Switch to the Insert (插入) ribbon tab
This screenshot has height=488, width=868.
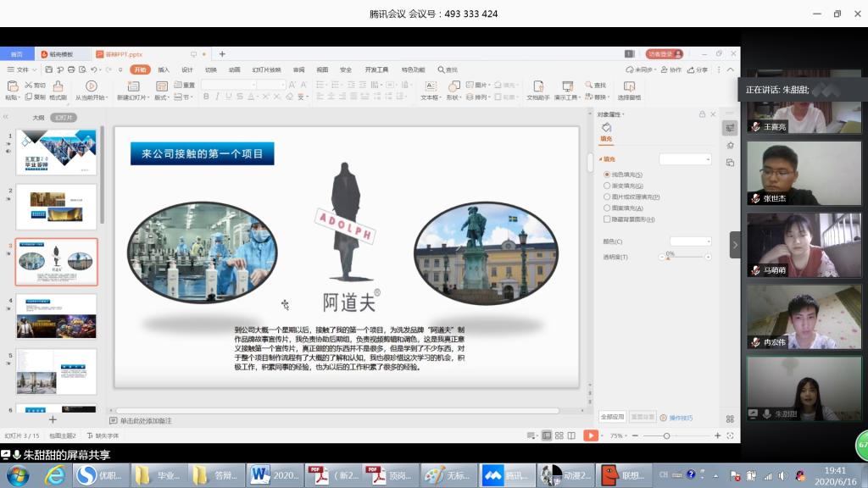(x=164, y=69)
